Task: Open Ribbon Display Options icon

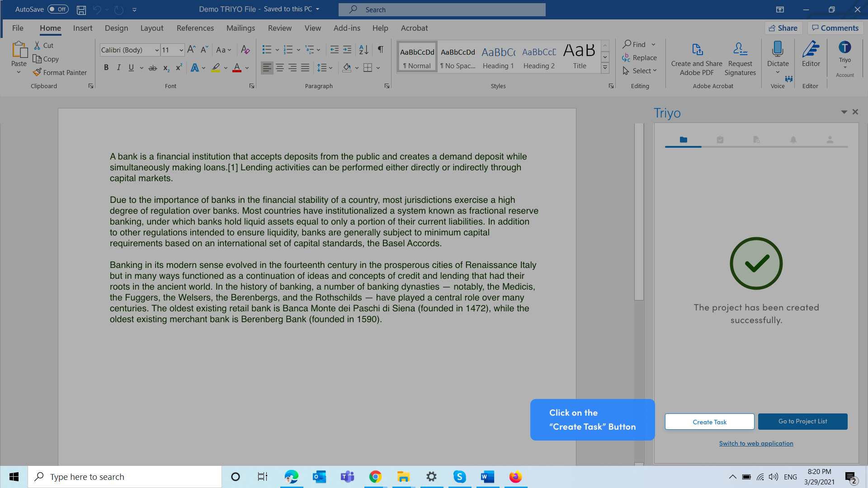Action: click(x=780, y=9)
